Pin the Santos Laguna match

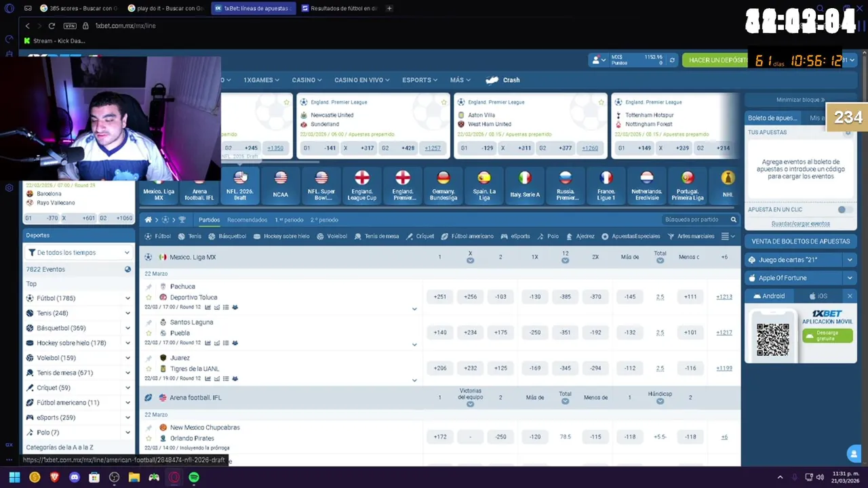click(149, 323)
